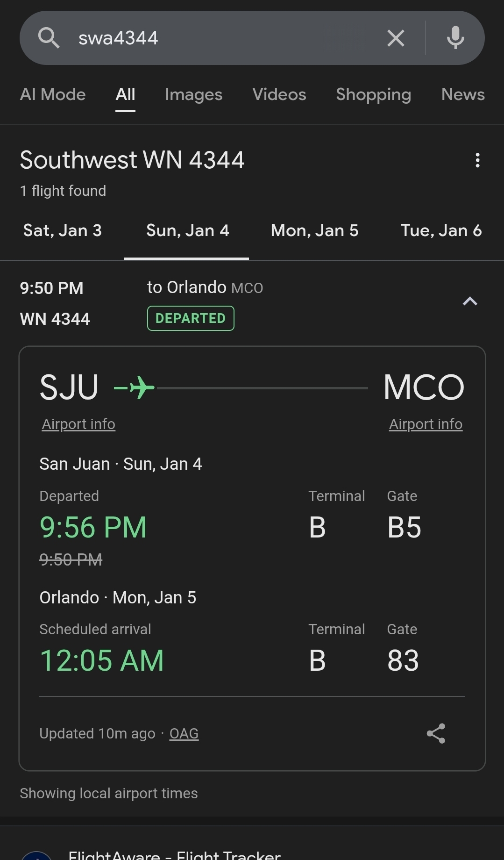
Task: Select the News results tab
Action: tap(462, 94)
